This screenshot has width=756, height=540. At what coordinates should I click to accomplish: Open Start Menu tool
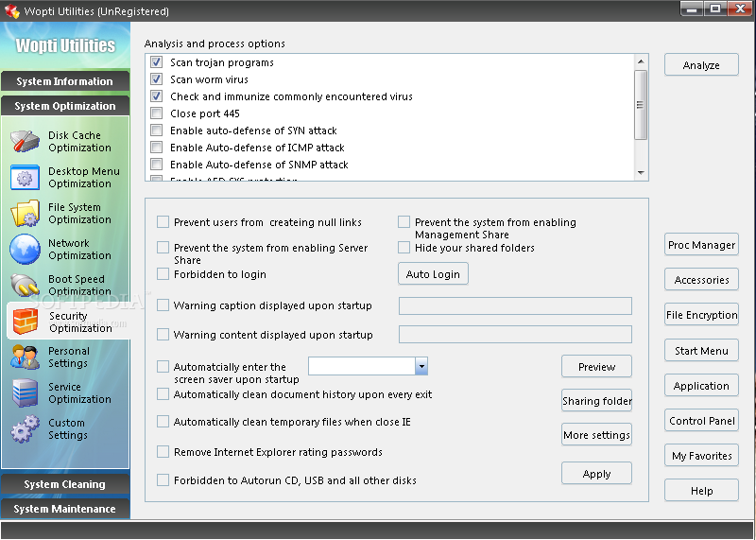(x=701, y=350)
